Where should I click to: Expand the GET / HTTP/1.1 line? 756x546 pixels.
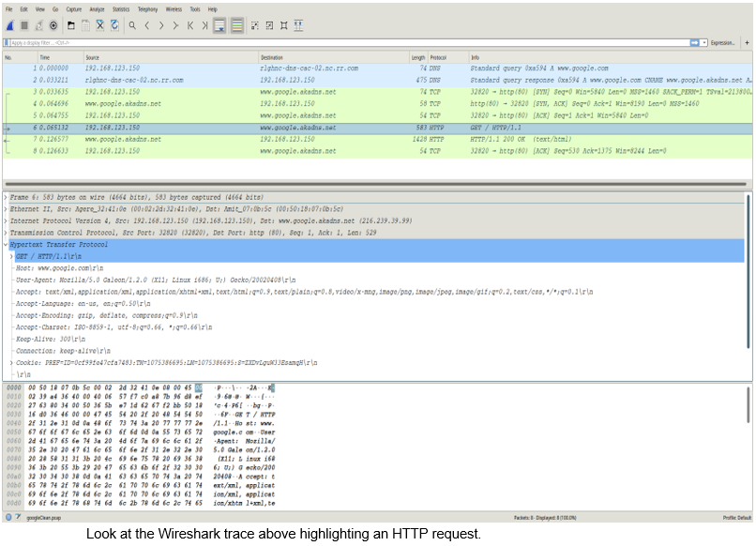coord(11,257)
